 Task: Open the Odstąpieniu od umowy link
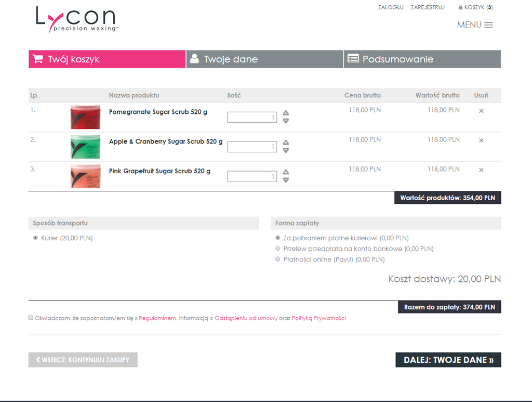pyautogui.click(x=246, y=318)
